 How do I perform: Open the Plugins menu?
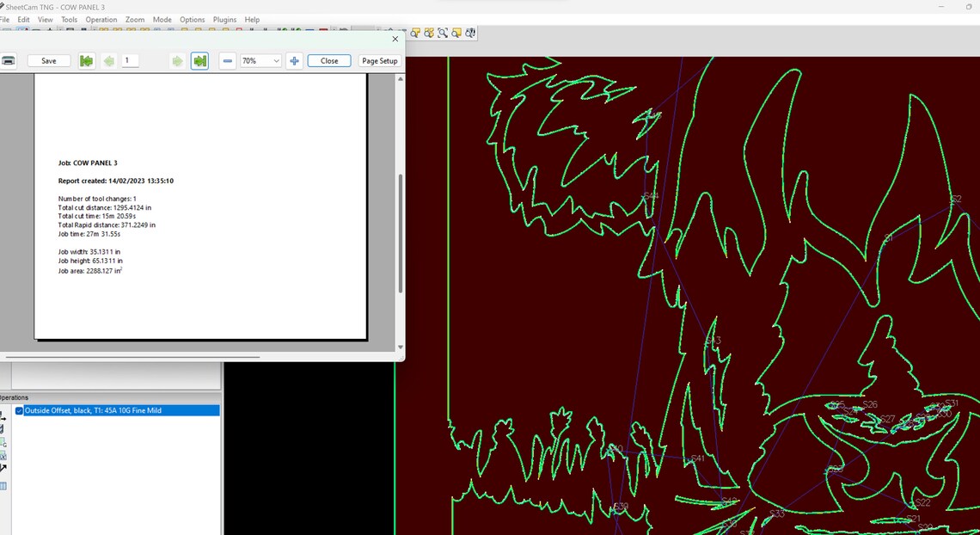[224, 19]
